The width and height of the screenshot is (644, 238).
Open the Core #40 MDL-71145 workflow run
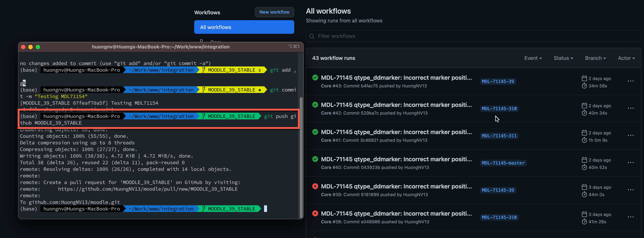click(x=396, y=159)
